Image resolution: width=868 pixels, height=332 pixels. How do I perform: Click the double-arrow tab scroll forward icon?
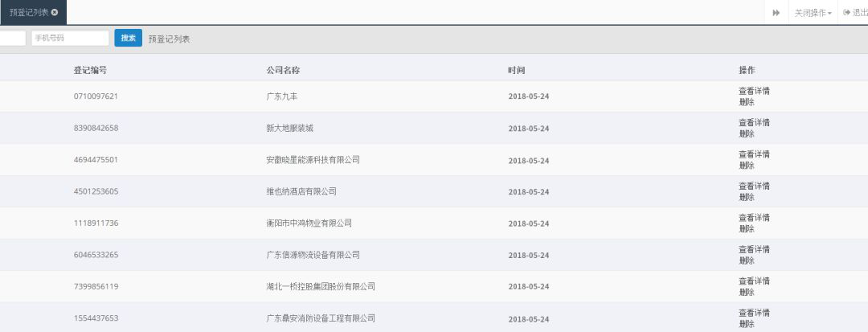[776, 13]
